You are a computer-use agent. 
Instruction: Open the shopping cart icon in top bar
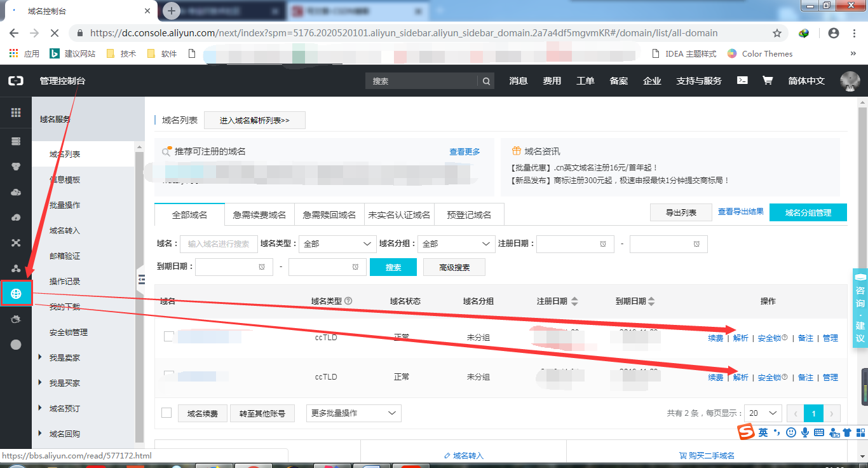point(768,81)
